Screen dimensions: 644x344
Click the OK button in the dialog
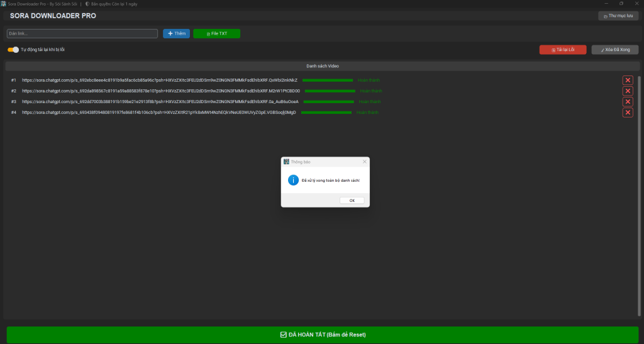click(x=352, y=201)
